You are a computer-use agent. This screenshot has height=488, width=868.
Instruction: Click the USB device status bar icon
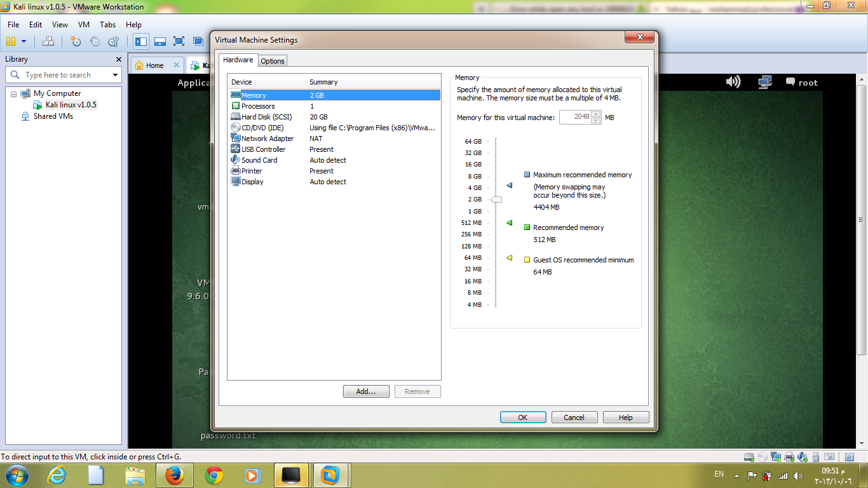816,457
